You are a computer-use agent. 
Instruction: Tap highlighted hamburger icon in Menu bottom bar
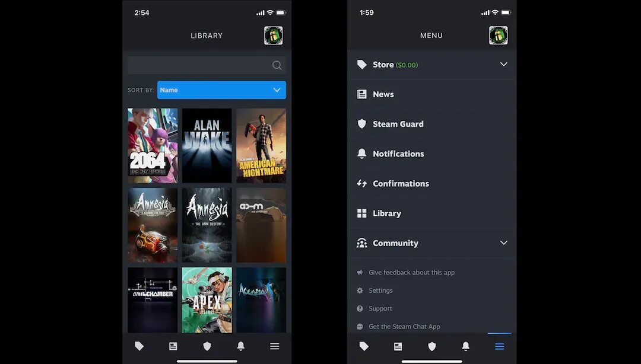[500, 346]
